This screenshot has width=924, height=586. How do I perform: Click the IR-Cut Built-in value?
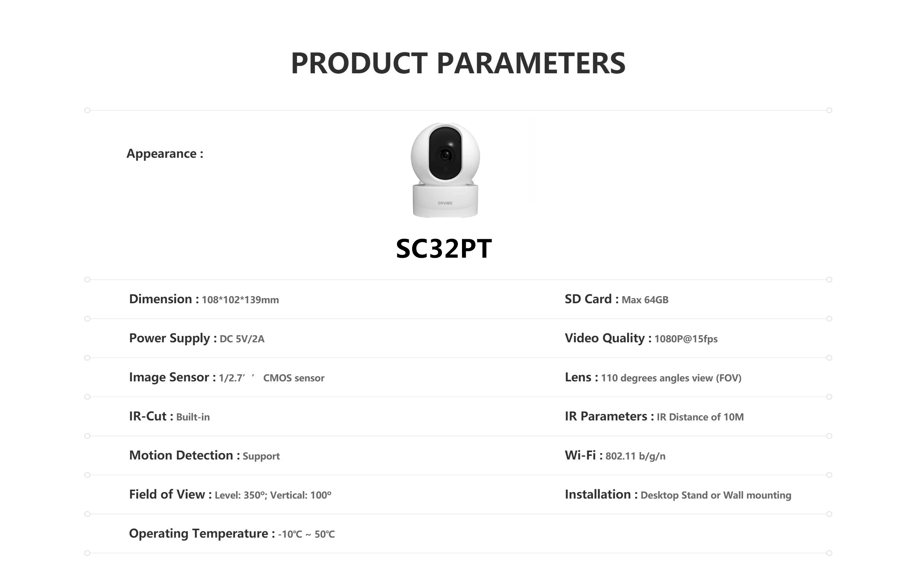(x=193, y=417)
